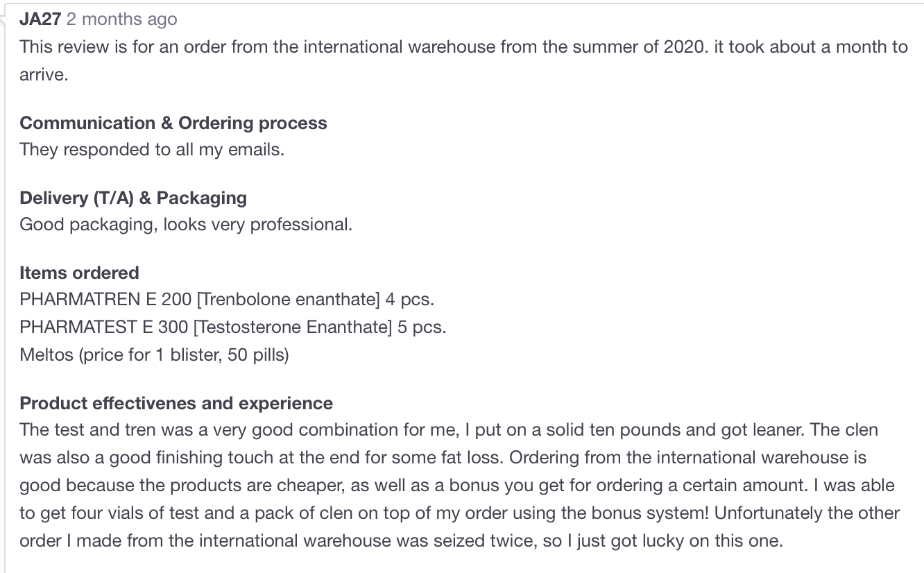This screenshot has height=573, width=924.
Task: Click '[Trenbolone enanthate]' bracketed text
Action: click(289, 300)
